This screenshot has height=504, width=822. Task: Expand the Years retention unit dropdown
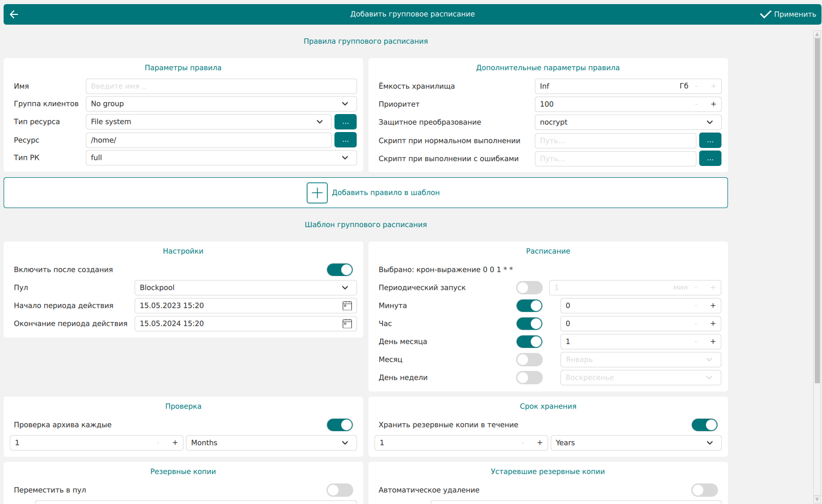tap(636, 443)
